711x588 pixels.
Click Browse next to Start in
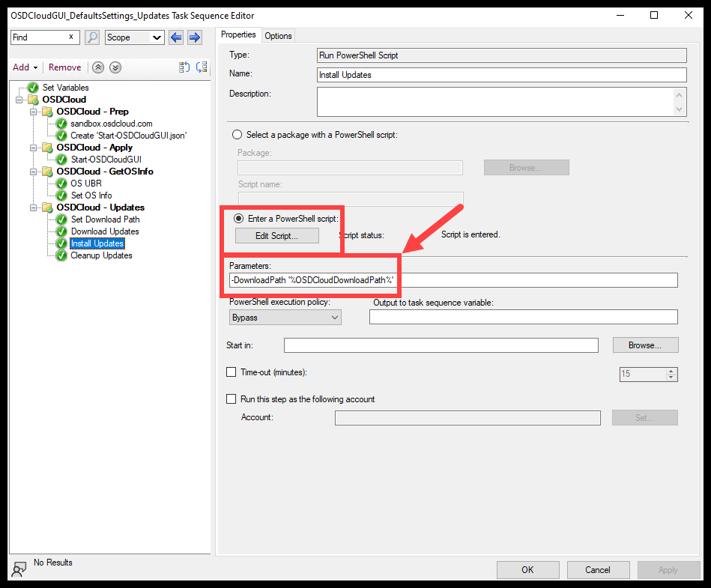644,345
